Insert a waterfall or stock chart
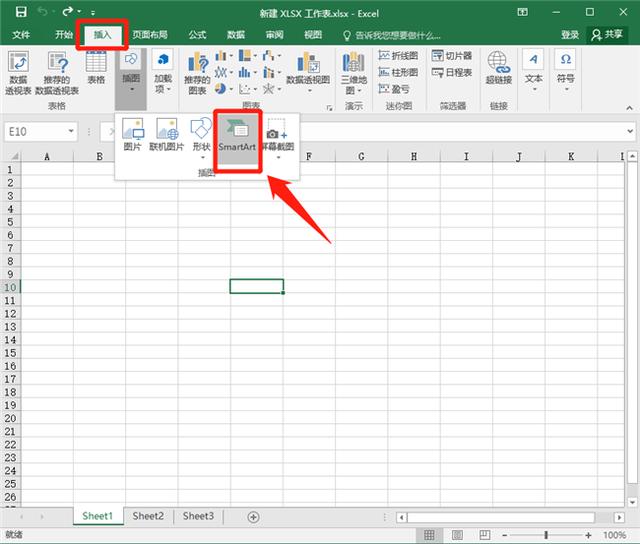640x544 pixels. coord(272,55)
